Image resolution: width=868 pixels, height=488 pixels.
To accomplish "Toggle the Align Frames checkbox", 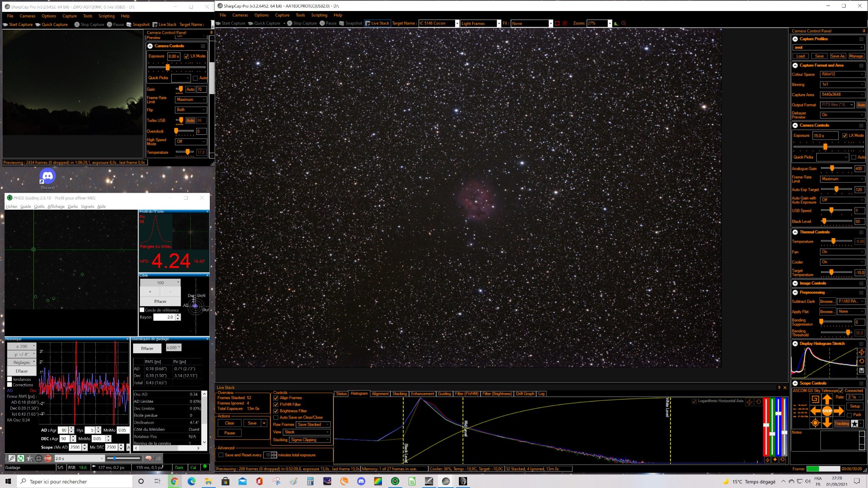I will pyautogui.click(x=276, y=398).
